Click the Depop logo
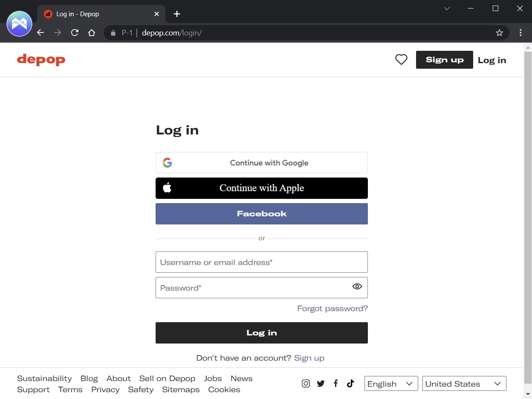Screen dimensions: 532x399 pyautogui.click(x=41, y=60)
